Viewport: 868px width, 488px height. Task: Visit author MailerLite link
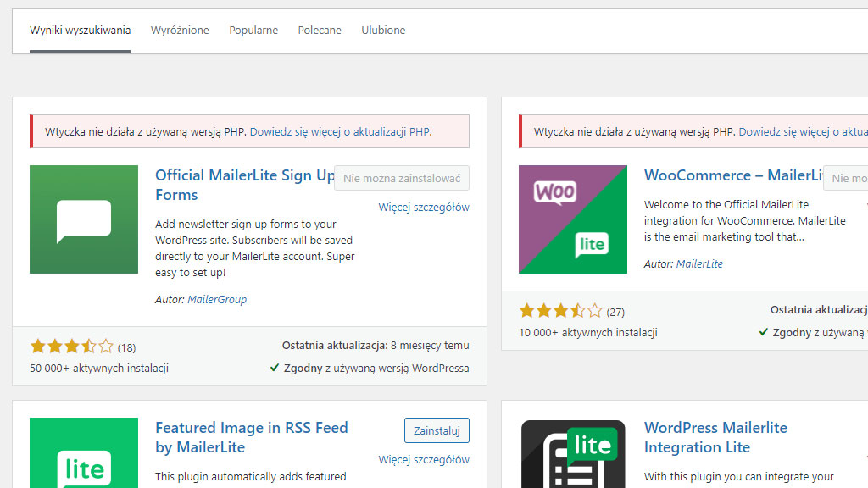(x=699, y=264)
